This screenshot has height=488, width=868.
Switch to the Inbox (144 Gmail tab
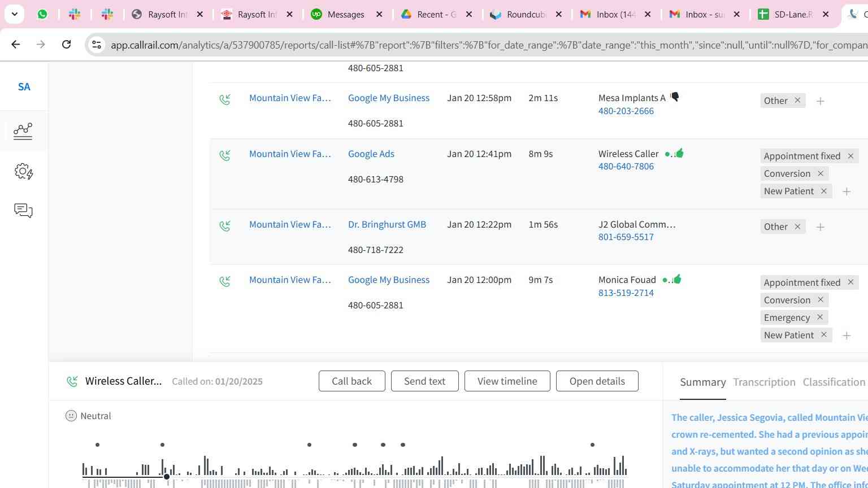615,14
